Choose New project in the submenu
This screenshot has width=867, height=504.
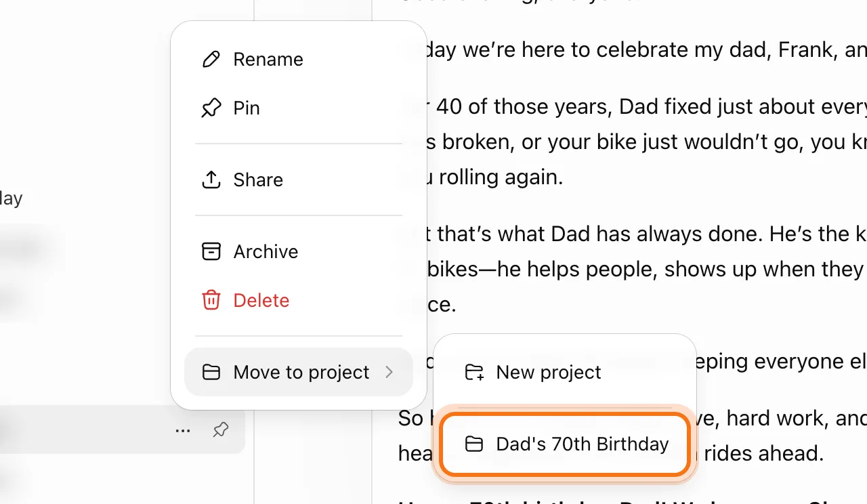(565, 372)
